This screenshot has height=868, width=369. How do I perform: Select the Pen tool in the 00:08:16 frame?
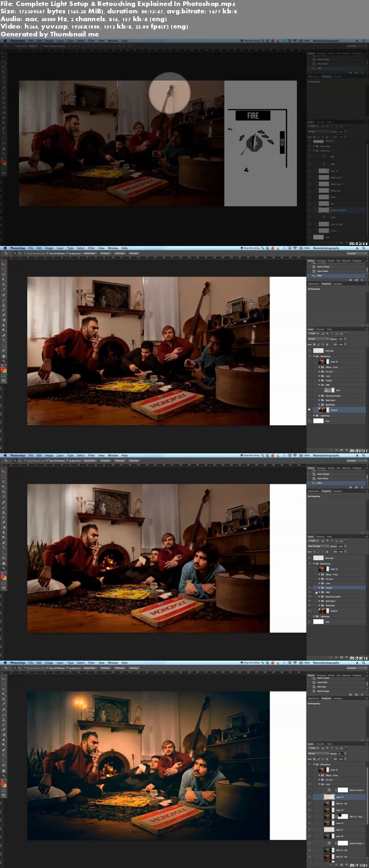(4, 543)
